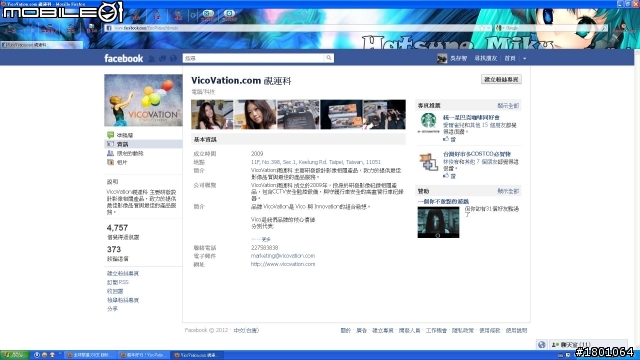The height and width of the screenshot is (360, 640).
Task: Click the 建立粉絲專頁 button at top right
Action: (x=501, y=79)
